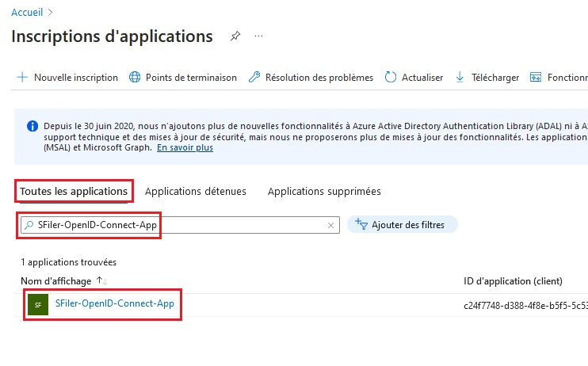Click the green SF application icon
This screenshot has height=366, width=588.
pyautogui.click(x=38, y=304)
